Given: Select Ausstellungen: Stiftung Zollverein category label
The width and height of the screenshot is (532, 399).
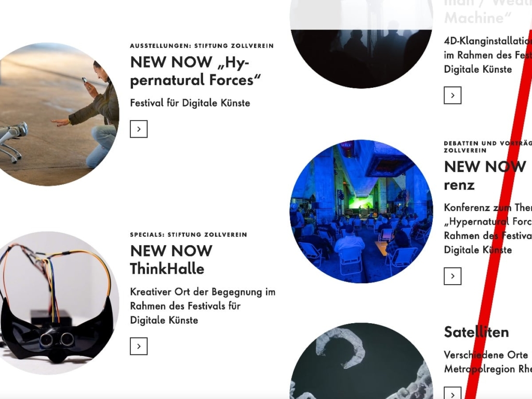Looking at the screenshot, I should pyautogui.click(x=202, y=46).
